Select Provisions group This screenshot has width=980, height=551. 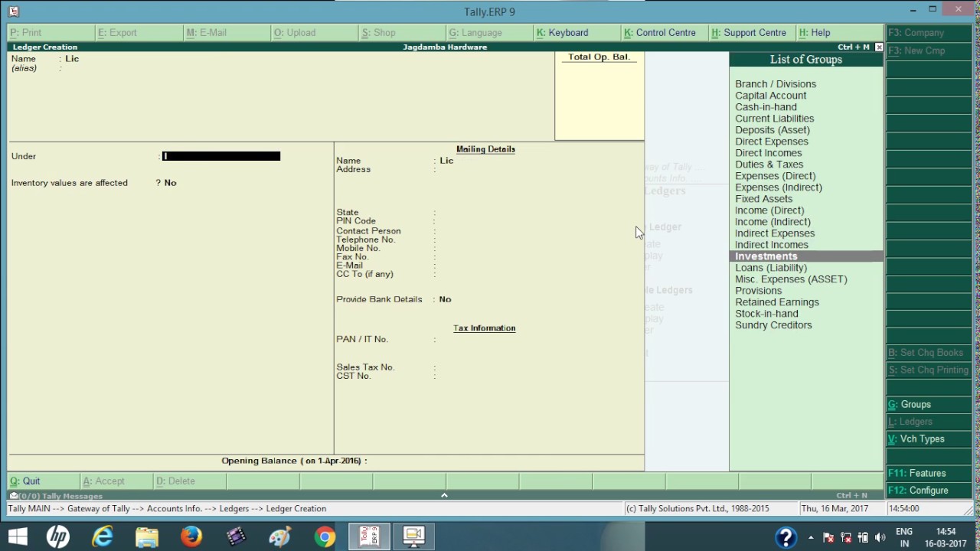[758, 291]
